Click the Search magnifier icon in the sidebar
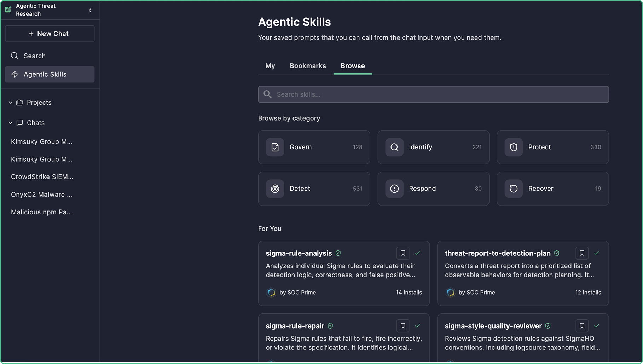Viewport: 643px width, 364px height. click(x=15, y=56)
